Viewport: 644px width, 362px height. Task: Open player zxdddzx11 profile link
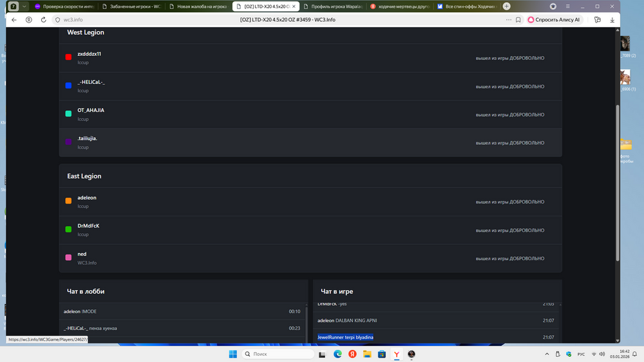coord(89,54)
